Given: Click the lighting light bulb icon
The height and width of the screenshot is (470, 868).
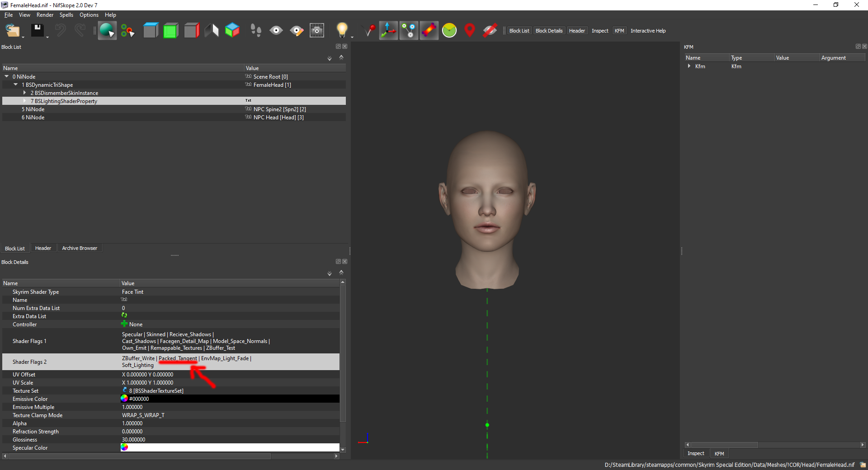Looking at the screenshot, I should (342, 31).
